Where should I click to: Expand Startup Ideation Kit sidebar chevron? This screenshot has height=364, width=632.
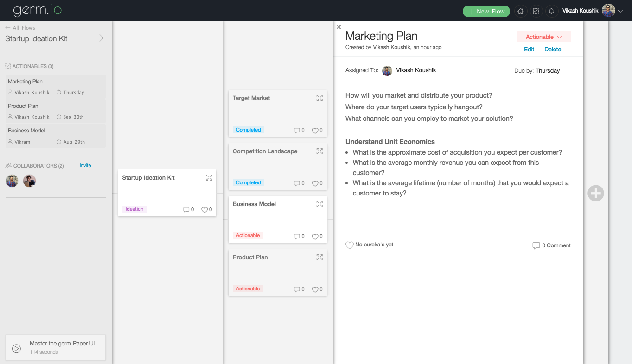click(102, 38)
